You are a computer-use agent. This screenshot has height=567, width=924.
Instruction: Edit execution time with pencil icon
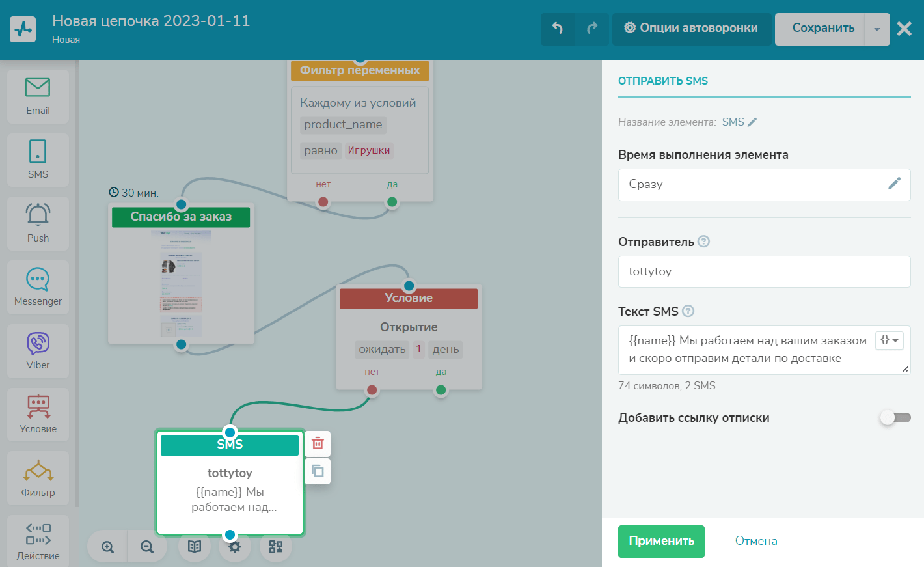895,184
